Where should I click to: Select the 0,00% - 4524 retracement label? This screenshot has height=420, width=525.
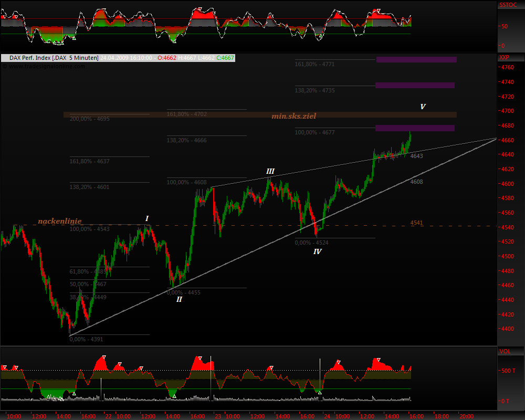tap(311, 243)
